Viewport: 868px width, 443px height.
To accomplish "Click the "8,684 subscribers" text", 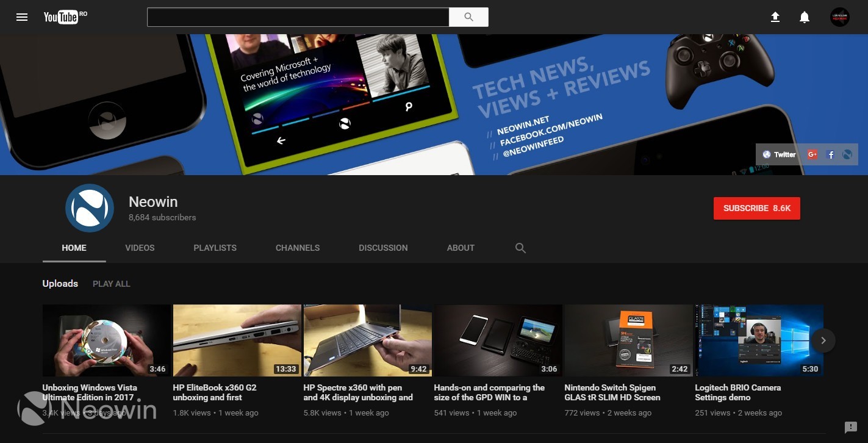I will tap(162, 217).
